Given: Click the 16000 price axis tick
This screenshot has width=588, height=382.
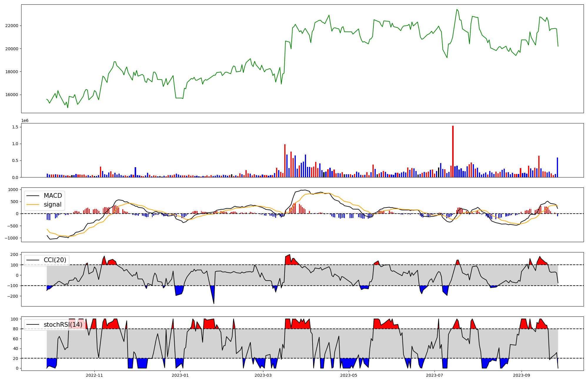Looking at the screenshot, I should [x=12, y=95].
